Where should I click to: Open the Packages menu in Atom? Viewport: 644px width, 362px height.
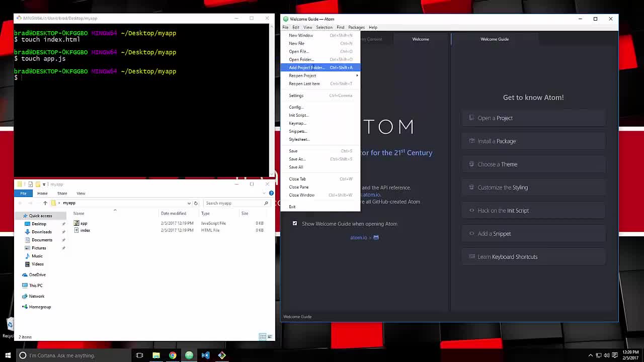(356, 27)
